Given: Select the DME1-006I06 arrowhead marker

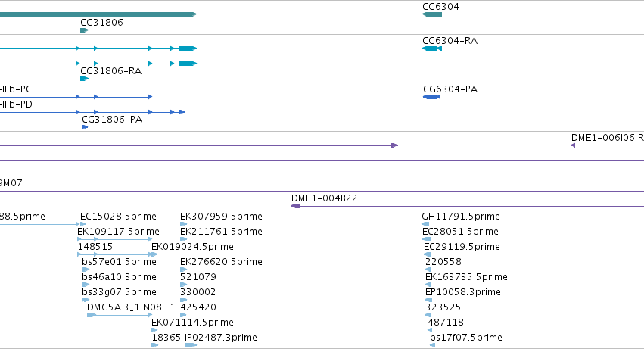Looking at the screenshot, I should click(573, 145).
